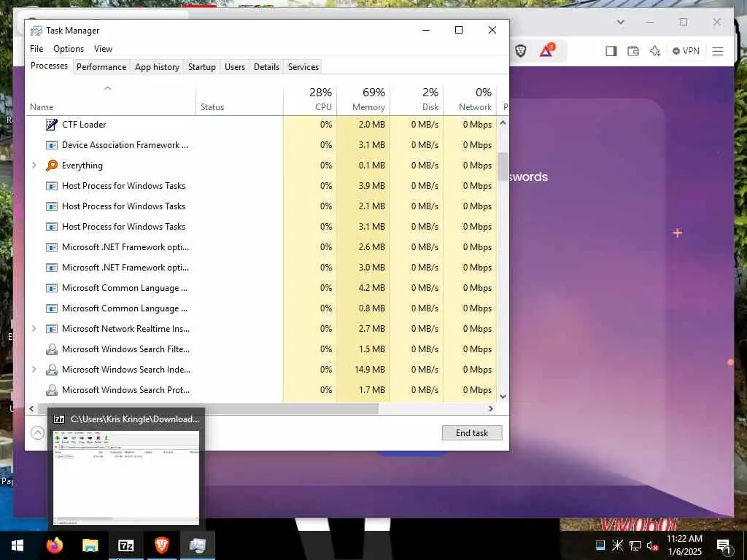The height and width of the screenshot is (560, 747).
Task: Select the 2.6 MB Microsoft .NET Framework row
Action: [261, 247]
